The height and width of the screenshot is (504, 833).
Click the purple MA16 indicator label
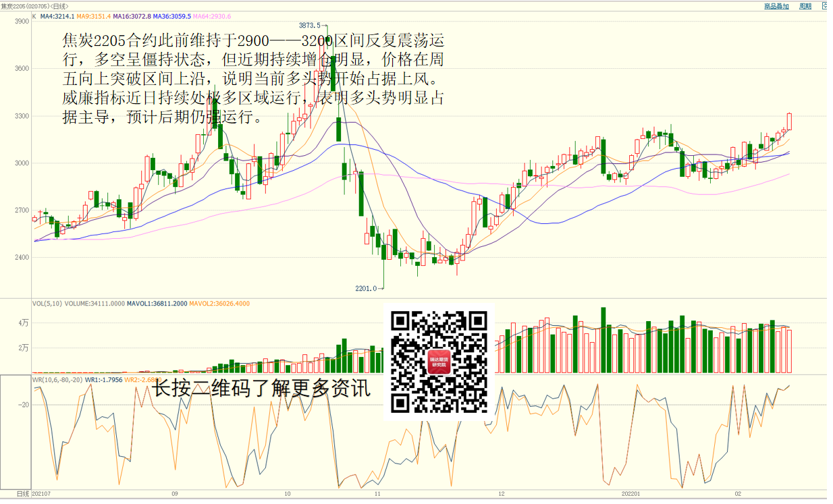132,16
